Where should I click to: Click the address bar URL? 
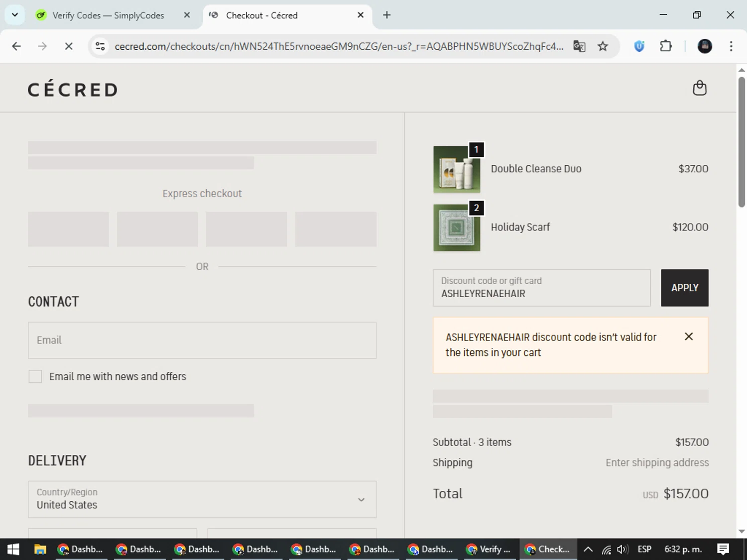tap(339, 46)
